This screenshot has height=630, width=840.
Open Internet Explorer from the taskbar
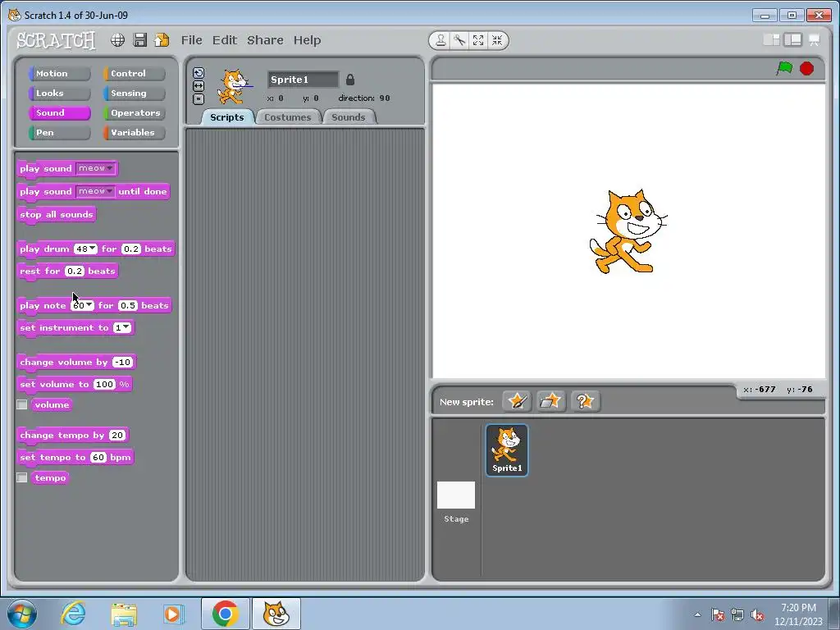click(73, 614)
